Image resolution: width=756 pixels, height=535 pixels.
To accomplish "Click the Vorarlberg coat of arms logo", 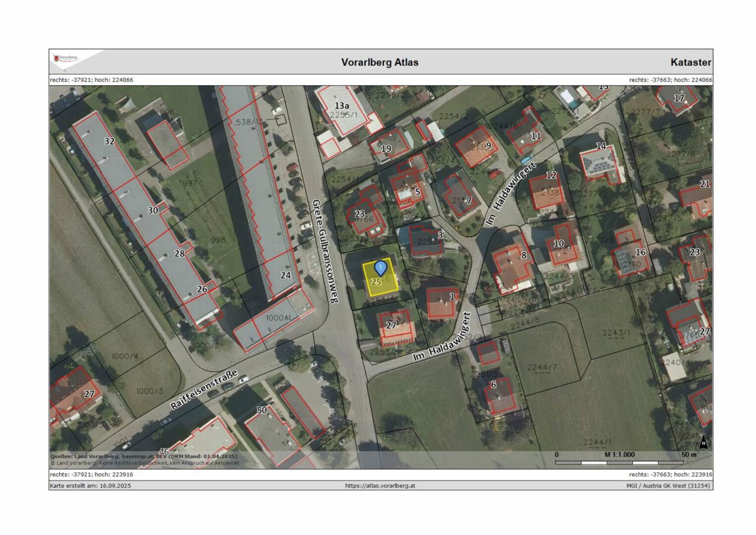I will tap(66, 58).
